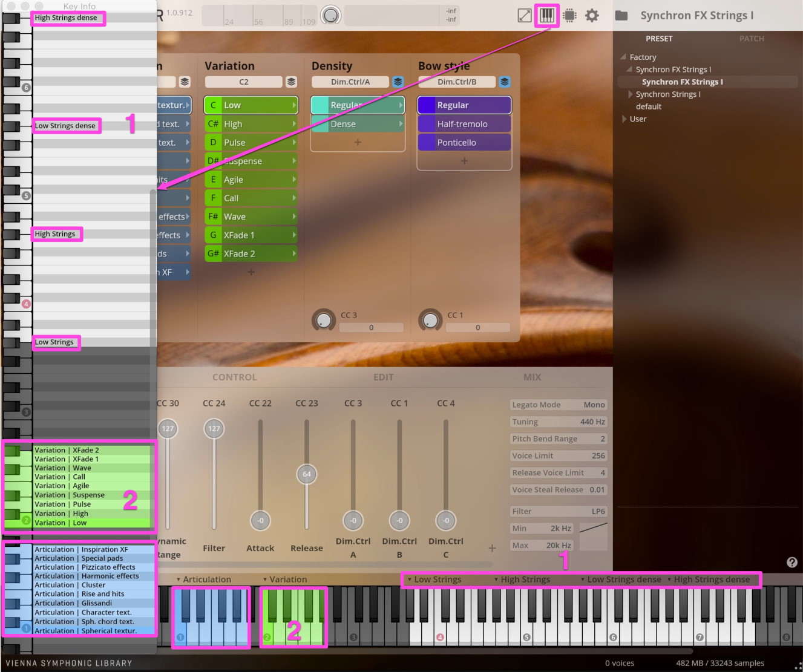803x672 pixels.
Task: Click the Pitch Bend Range field
Action: pos(559,439)
